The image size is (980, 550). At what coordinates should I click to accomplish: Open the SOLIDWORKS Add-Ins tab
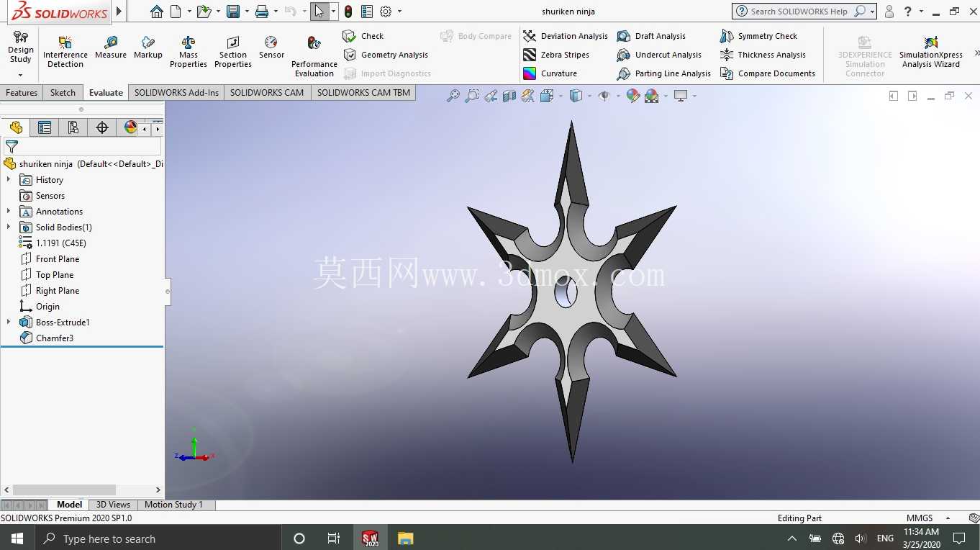tap(176, 92)
